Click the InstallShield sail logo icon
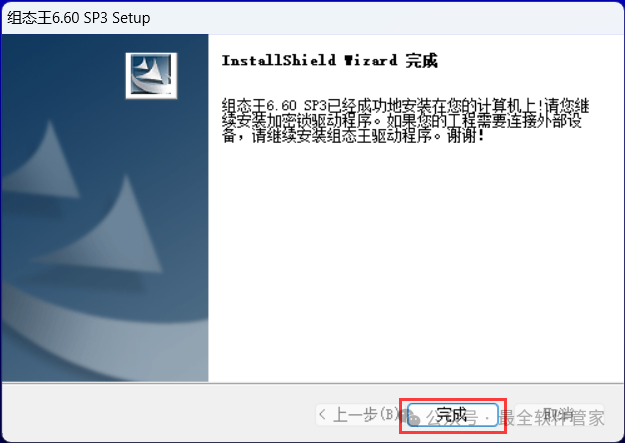625x443 pixels. 151,75
